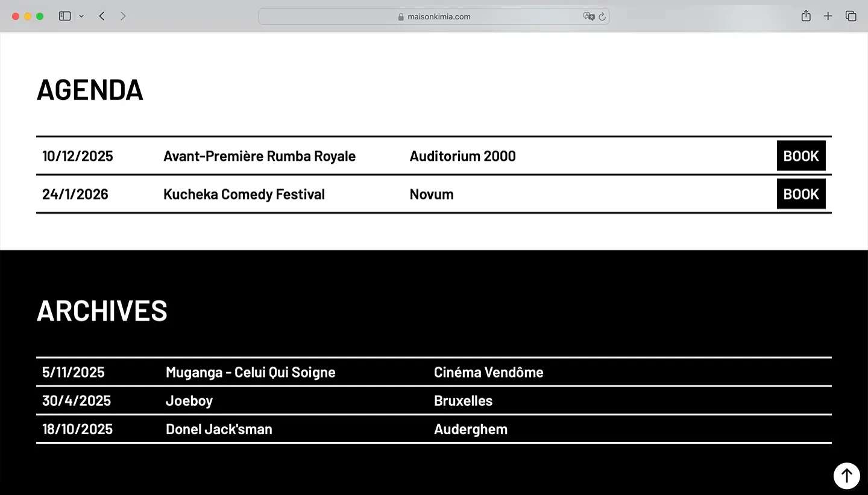Viewport: 868px width, 495px height.
Task: Select the Joeboy archive entry
Action: tap(189, 400)
